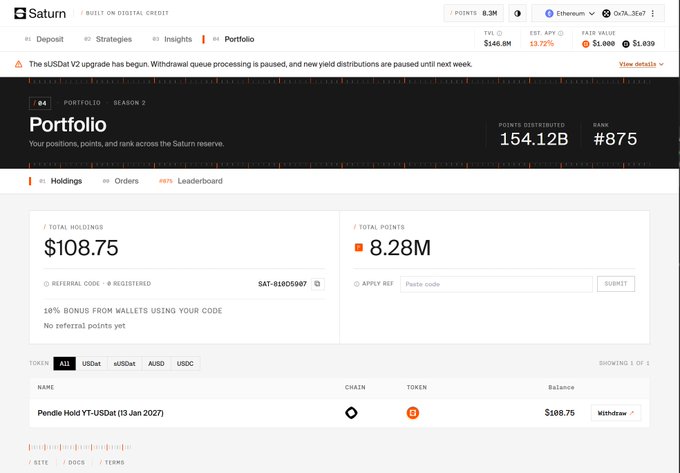Open the Site footer link
This screenshot has width=680, height=473.
[39, 463]
